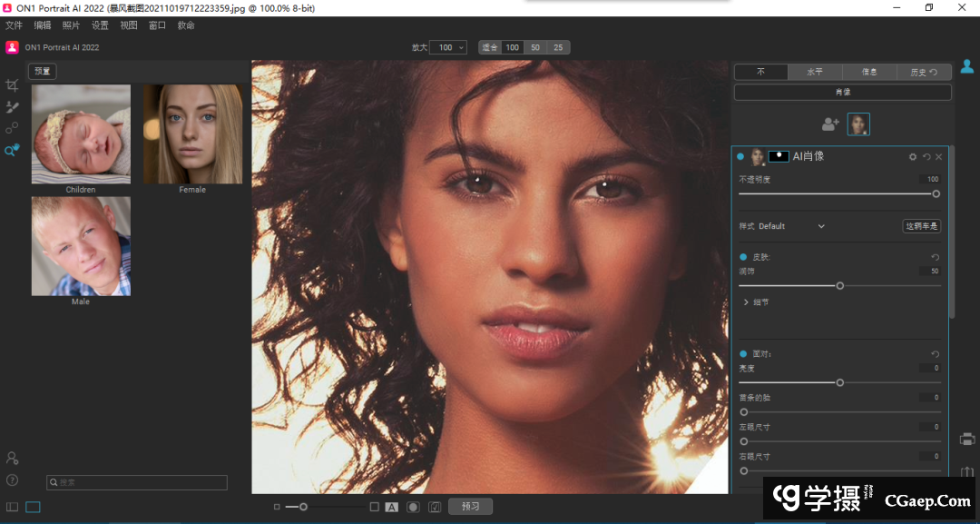The width and height of the screenshot is (980, 524).
Task: Click the Add Face icon
Action: [830, 124]
